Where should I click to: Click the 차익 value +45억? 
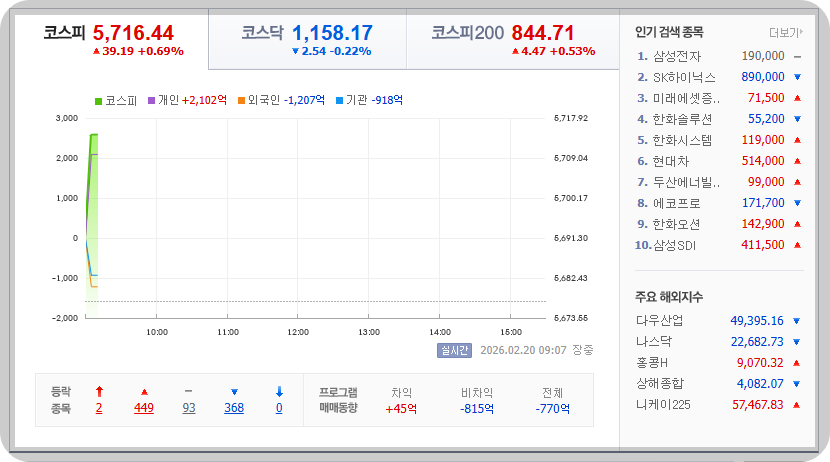click(x=401, y=409)
